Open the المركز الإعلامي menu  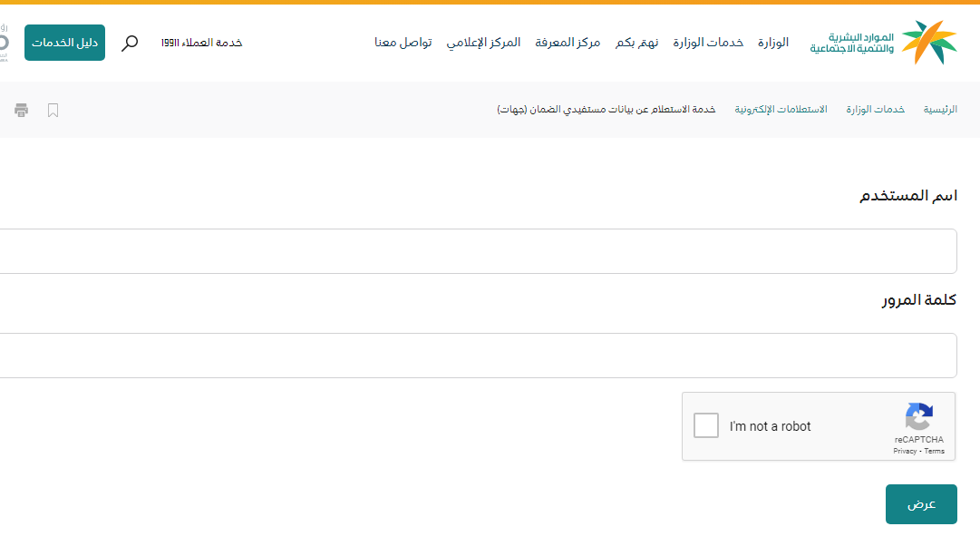tap(483, 43)
